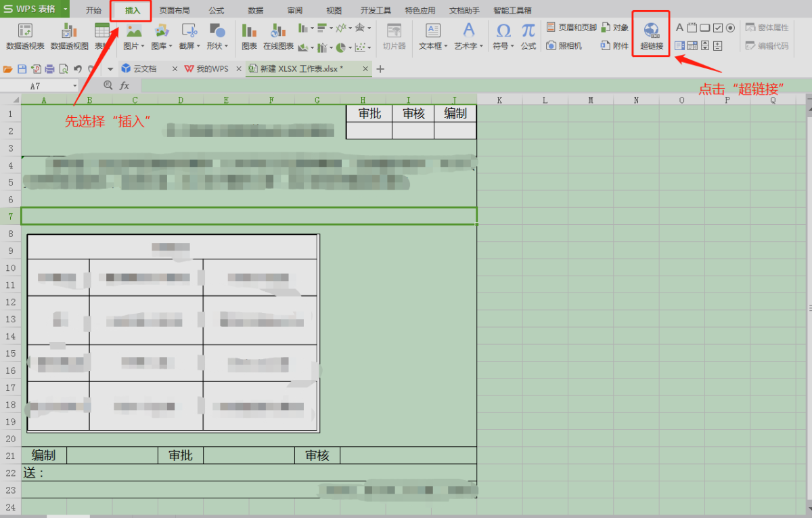The image size is (812, 518).
Task: Add a new document tab with plus
Action: [x=380, y=69]
